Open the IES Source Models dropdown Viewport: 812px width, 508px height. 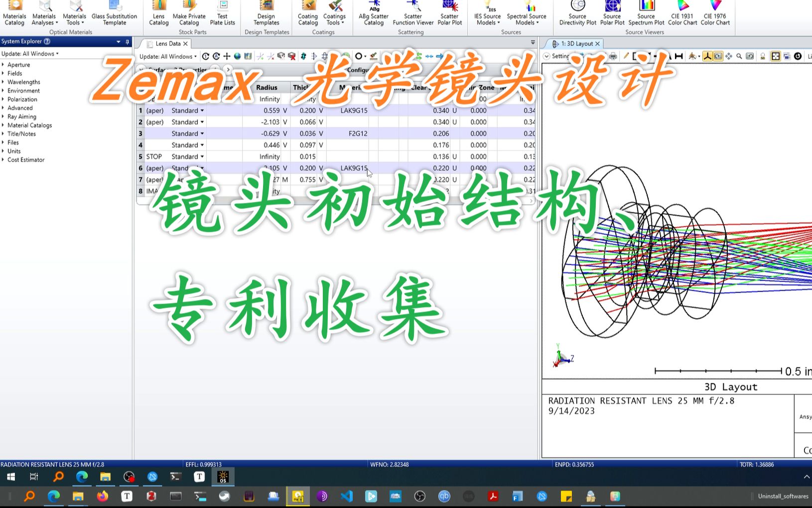point(487,13)
